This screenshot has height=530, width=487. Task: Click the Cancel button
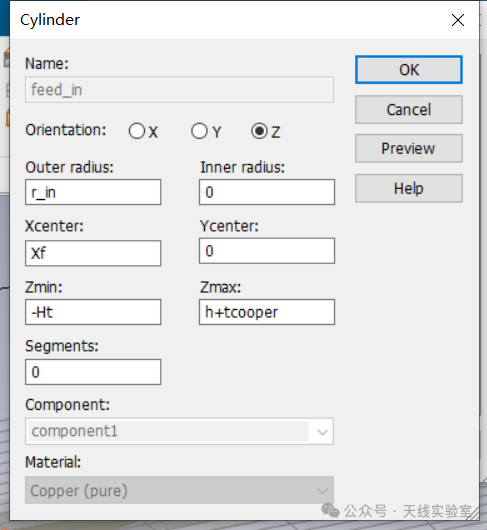(x=409, y=110)
